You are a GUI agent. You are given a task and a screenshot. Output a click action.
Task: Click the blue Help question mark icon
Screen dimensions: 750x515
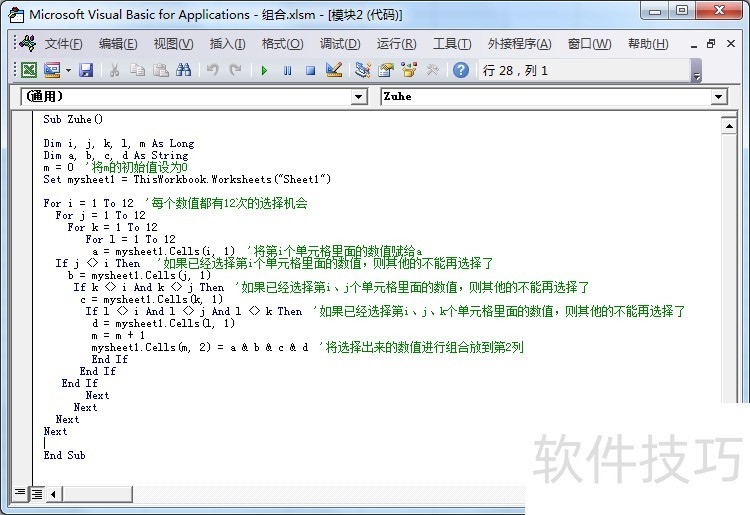coord(461,70)
